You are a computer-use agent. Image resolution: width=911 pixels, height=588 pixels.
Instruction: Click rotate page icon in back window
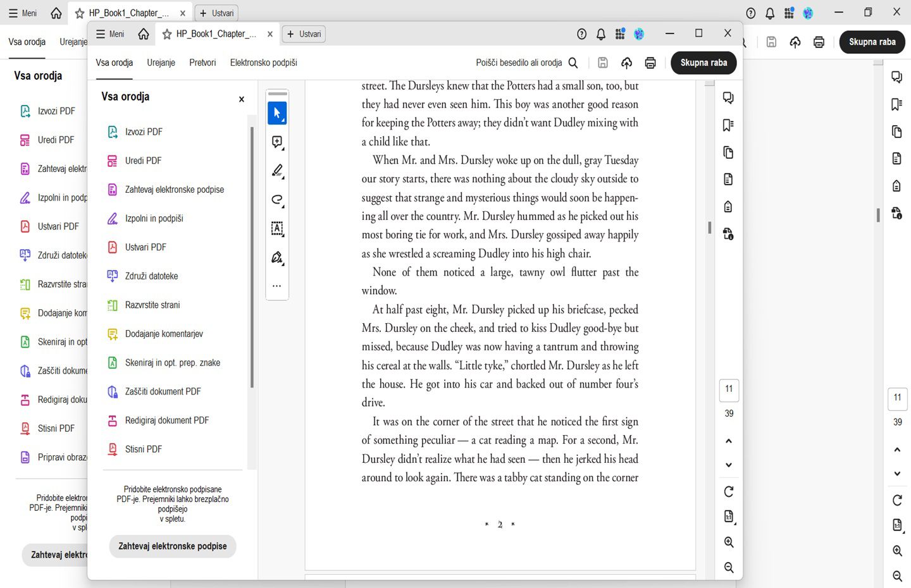tap(897, 500)
